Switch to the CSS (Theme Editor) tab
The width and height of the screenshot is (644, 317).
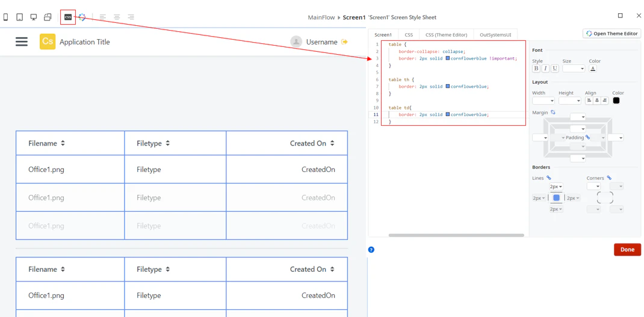447,35
